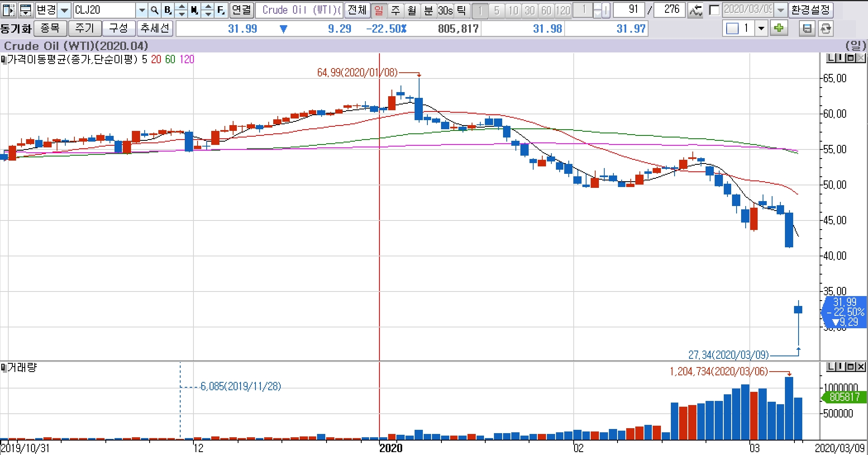Image resolution: width=868 pixels, height=455 pixels.
Task: Click the save diskette icon
Action: click(x=807, y=28)
